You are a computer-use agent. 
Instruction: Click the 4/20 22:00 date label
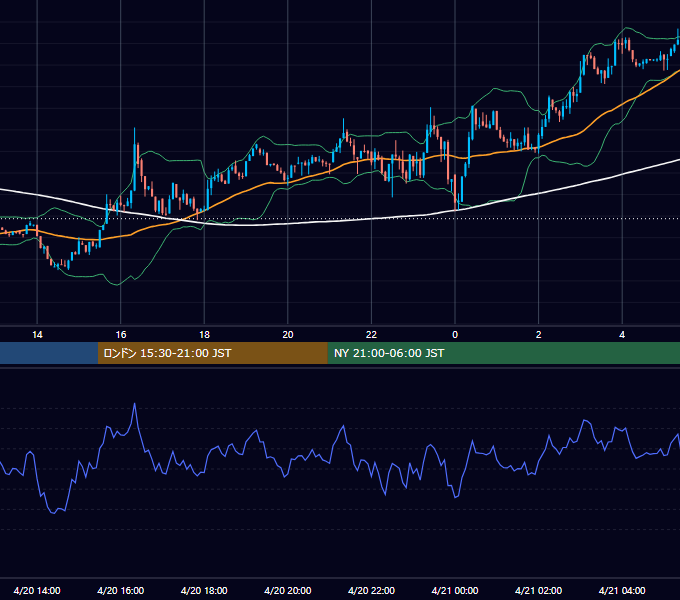[x=371, y=590]
